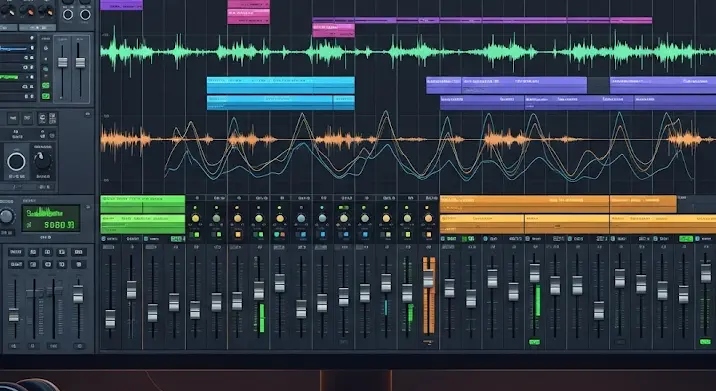Click the last button in the bottom-left grid's second row
This screenshot has width=716, height=391.
(x=79, y=264)
